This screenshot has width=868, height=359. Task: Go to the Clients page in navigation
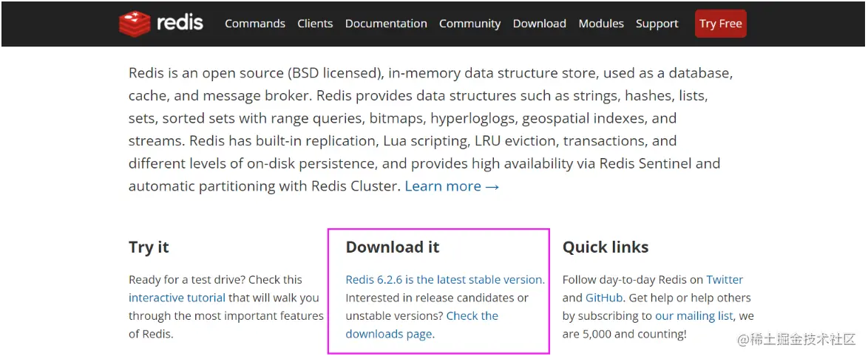[x=315, y=24]
